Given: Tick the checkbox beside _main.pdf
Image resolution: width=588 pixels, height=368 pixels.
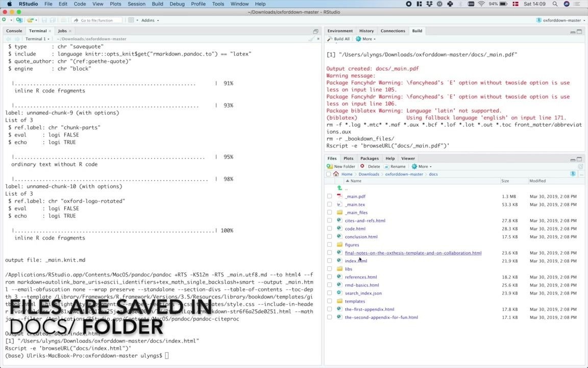Looking at the screenshot, I should coord(329,196).
